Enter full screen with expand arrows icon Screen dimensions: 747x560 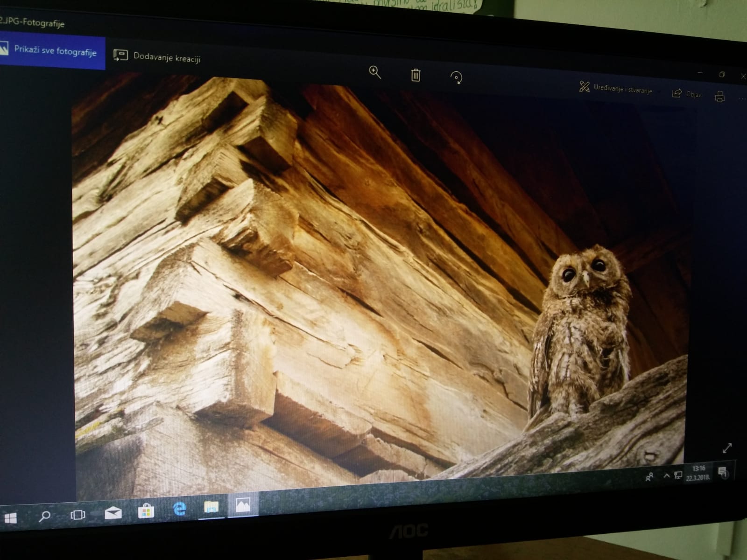click(727, 448)
